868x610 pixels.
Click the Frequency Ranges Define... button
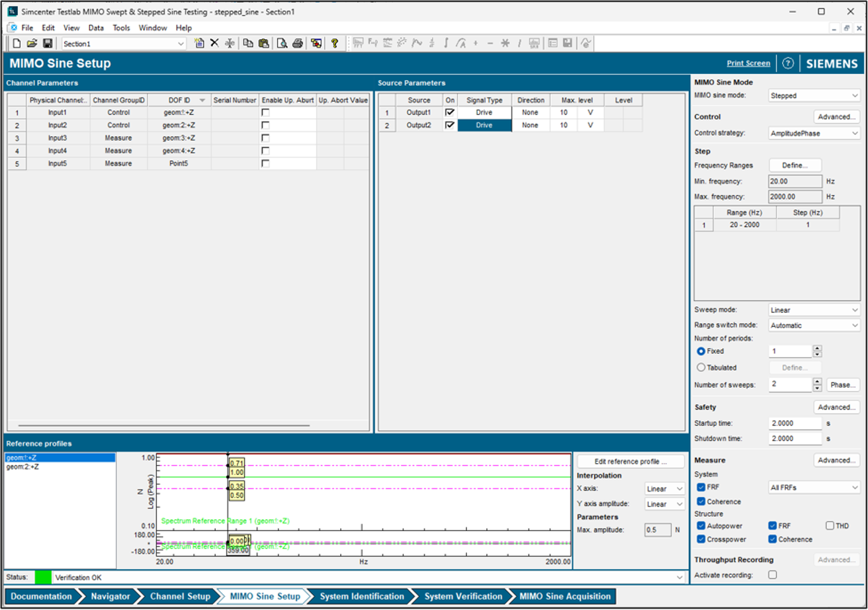[x=795, y=165]
